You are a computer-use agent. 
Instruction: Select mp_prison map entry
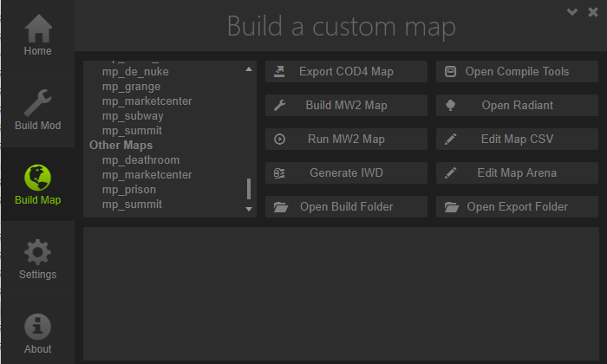129,190
